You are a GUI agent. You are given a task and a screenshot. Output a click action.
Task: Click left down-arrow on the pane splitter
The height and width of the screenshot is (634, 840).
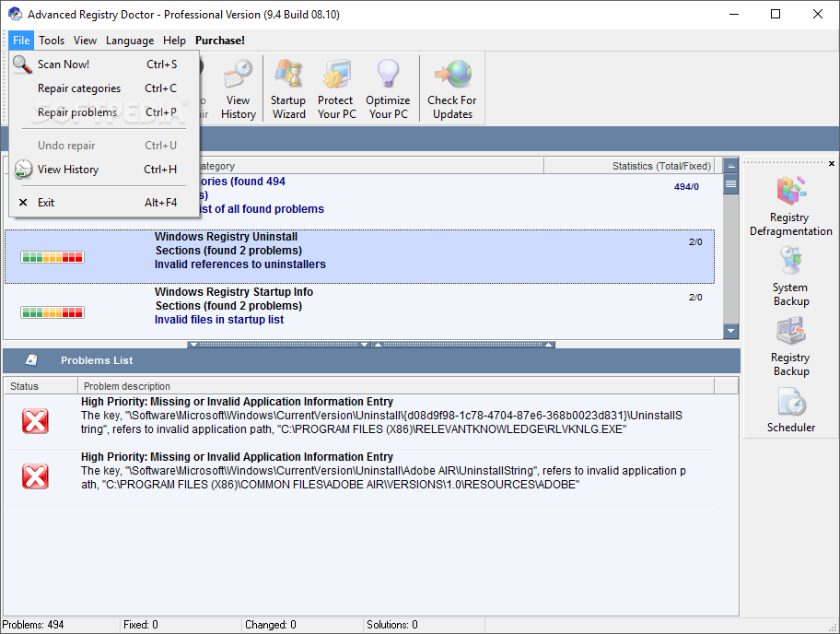[x=194, y=344]
